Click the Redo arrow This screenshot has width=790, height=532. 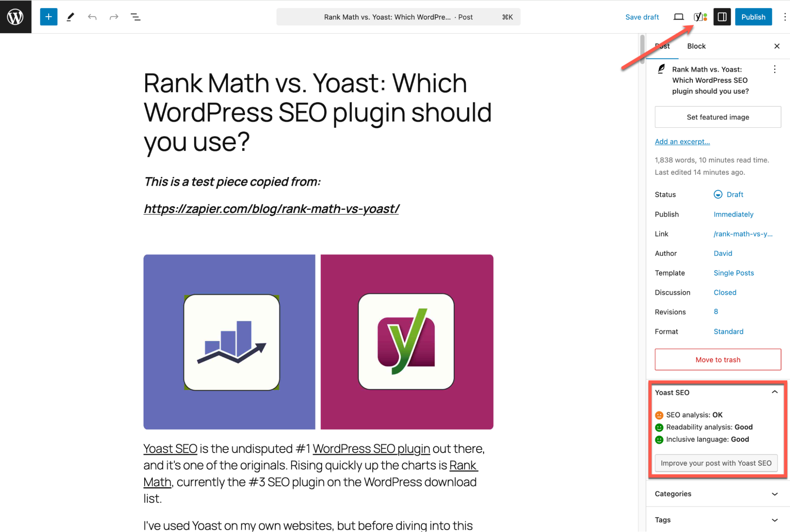click(x=114, y=17)
